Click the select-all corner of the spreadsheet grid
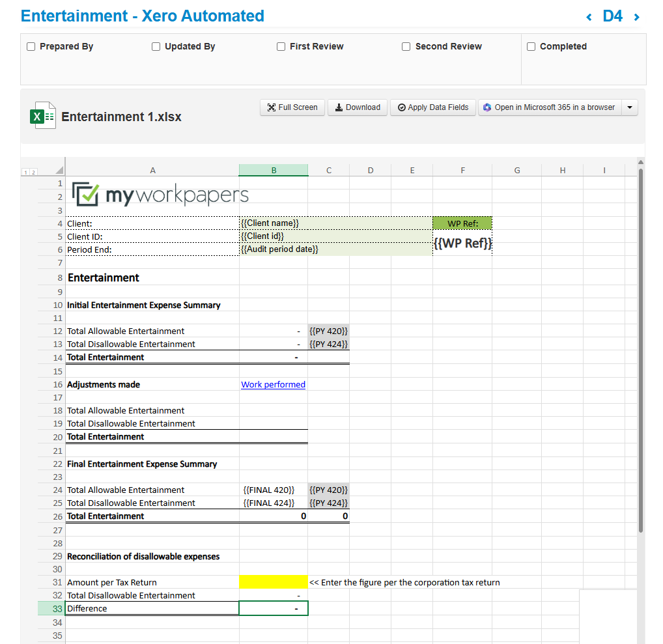This screenshot has height=644, width=663. click(x=59, y=170)
